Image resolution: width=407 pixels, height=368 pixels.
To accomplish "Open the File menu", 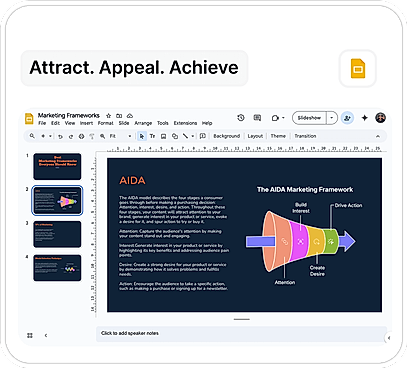I will click(x=42, y=123).
